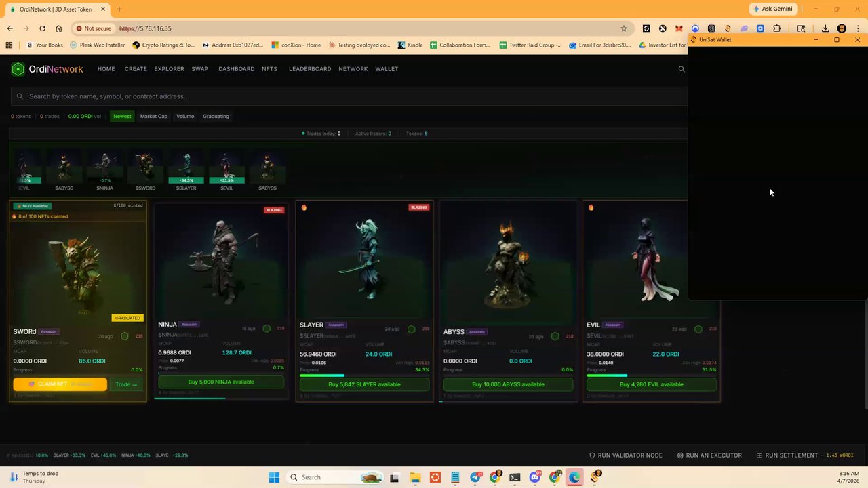Open the site search magnifier icon

point(682,69)
